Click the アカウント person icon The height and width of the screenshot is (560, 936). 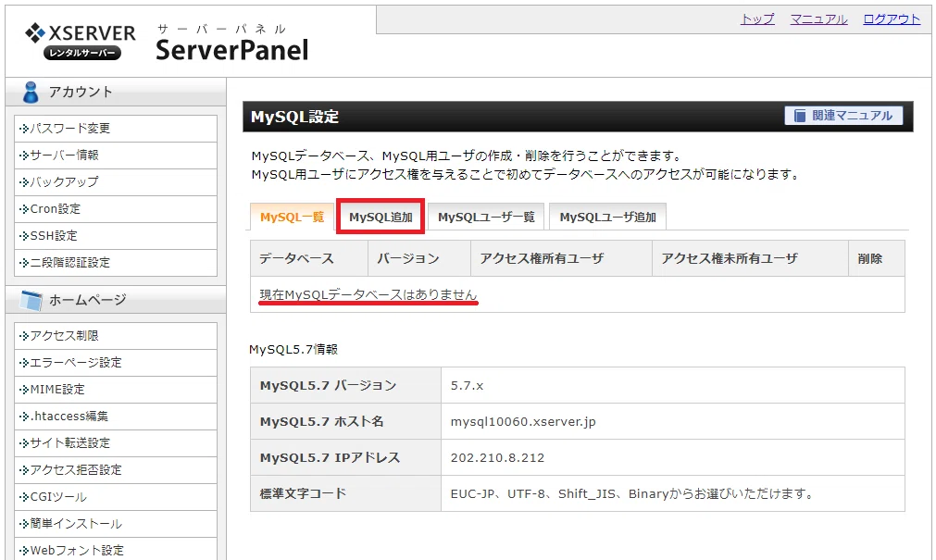(30, 93)
